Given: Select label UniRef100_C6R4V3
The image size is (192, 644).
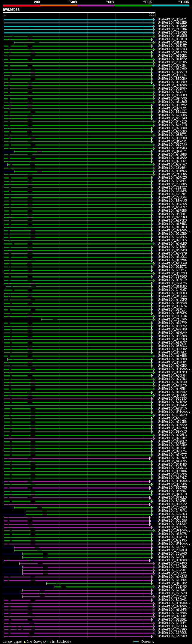Looking at the screenshot, I should tap(172, 563).
